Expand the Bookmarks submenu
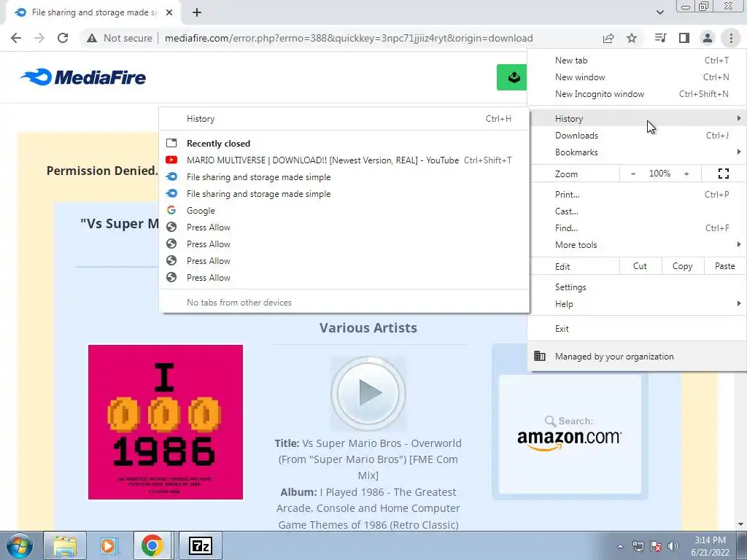 coord(637,152)
